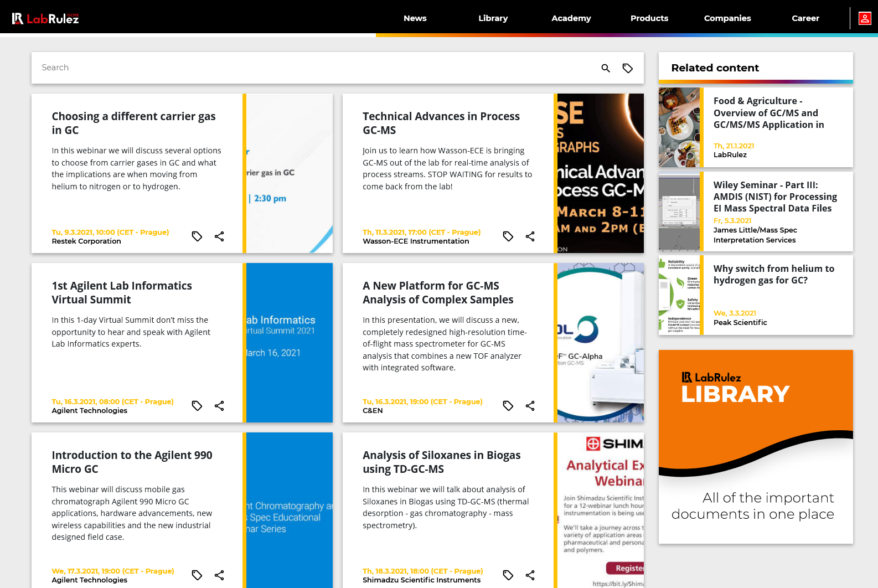Click the LabRulez logo in header
878x588 pixels.
point(45,18)
